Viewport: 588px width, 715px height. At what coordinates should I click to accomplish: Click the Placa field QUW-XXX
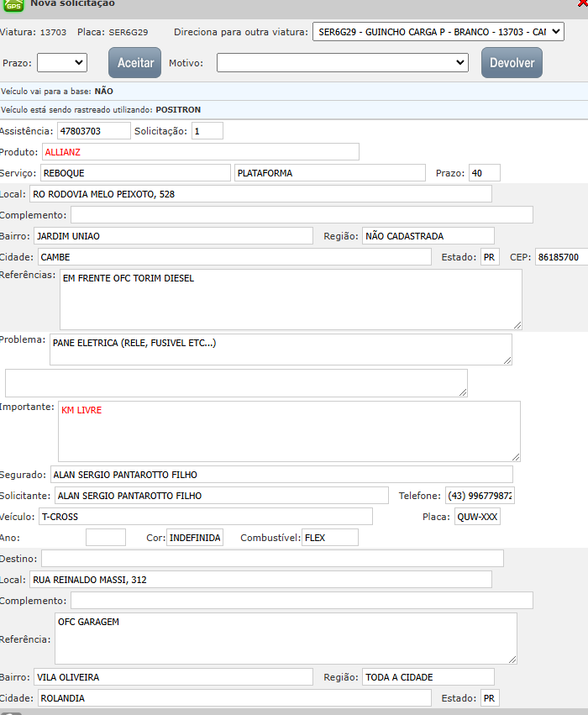[477, 516]
